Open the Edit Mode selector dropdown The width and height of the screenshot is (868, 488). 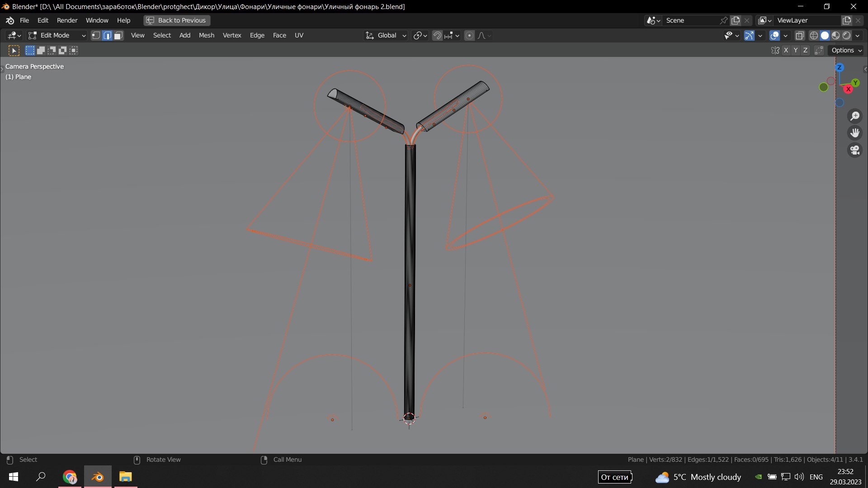pos(57,35)
